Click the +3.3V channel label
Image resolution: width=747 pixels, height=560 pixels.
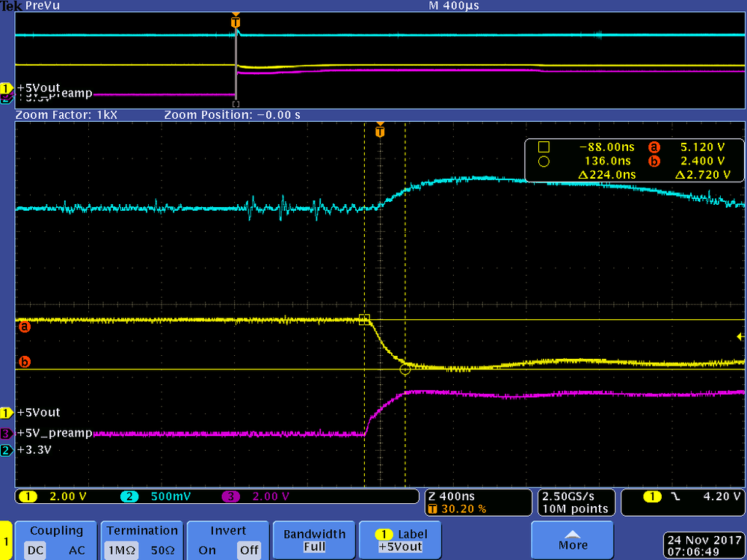tap(34, 450)
